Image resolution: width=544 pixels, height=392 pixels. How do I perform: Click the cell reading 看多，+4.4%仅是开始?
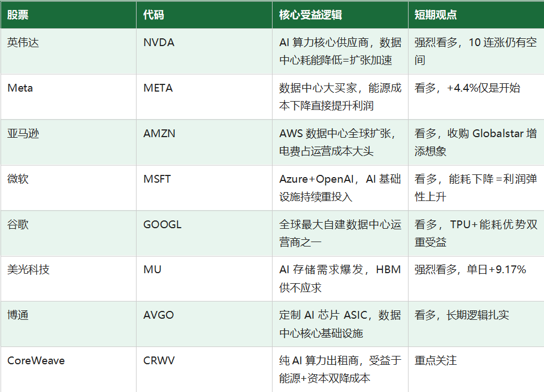[x=476, y=97]
